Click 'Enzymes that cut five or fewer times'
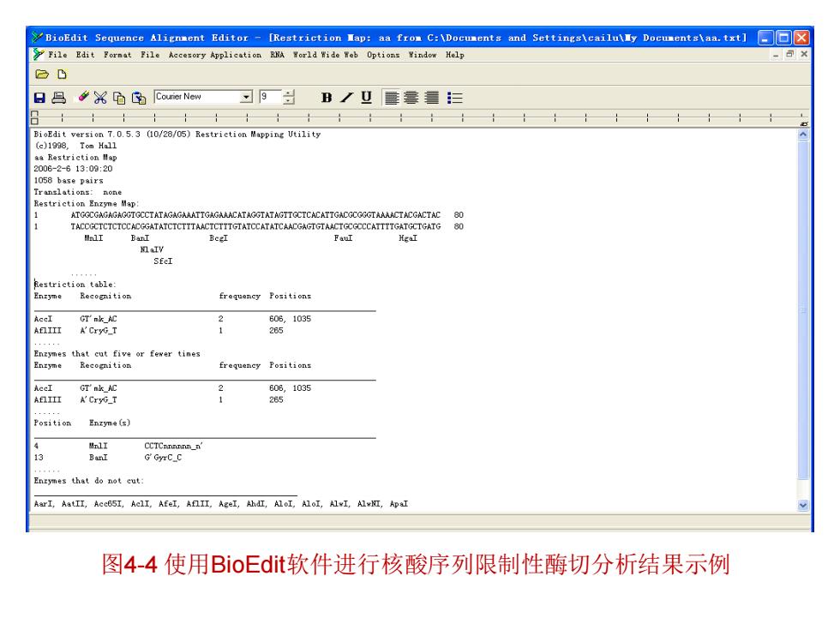This screenshot has height=630, width=840. click(x=117, y=353)
